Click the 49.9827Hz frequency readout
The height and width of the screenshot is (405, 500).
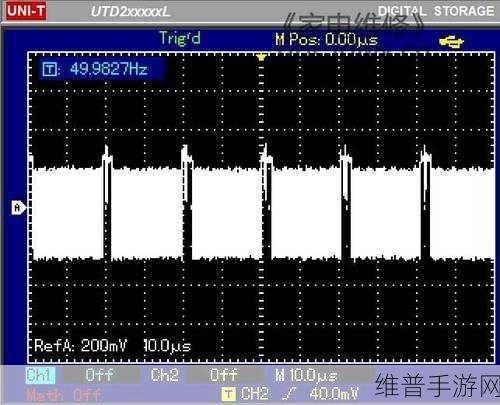pyautogui.click(x=108, y=69)
